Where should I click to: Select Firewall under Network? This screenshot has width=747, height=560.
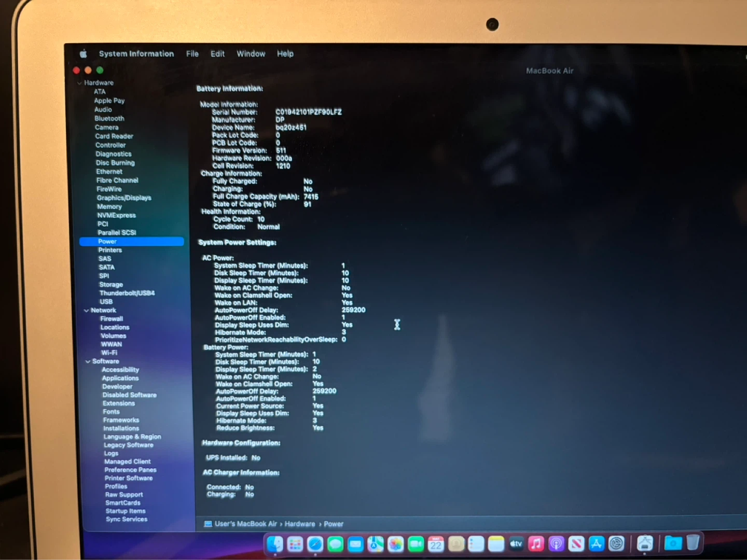click(x=112, y=319)
